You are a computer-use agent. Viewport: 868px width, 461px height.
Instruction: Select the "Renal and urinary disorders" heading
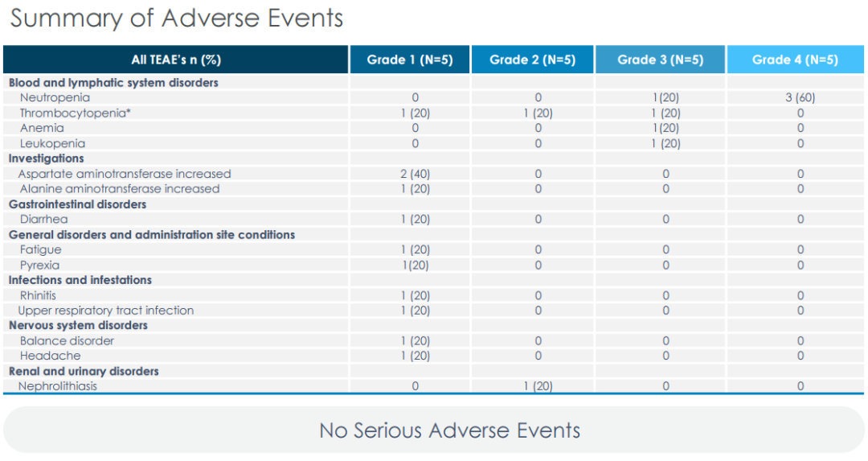[84, 372]
